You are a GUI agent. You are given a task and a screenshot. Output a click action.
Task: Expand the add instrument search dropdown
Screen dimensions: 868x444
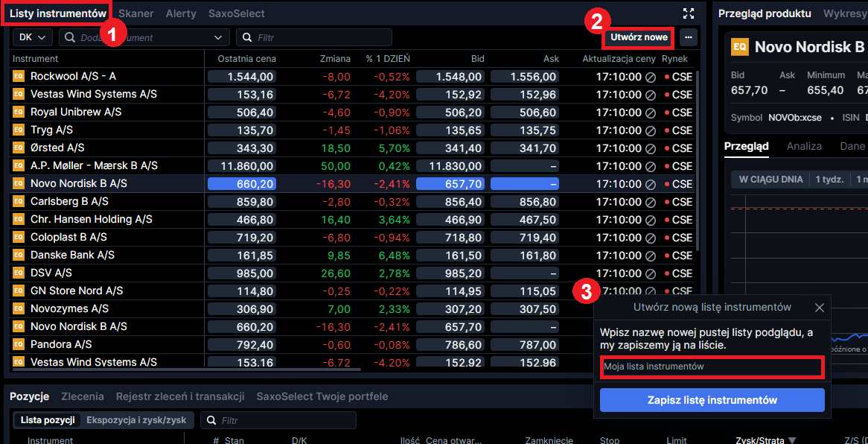[218, 37]
